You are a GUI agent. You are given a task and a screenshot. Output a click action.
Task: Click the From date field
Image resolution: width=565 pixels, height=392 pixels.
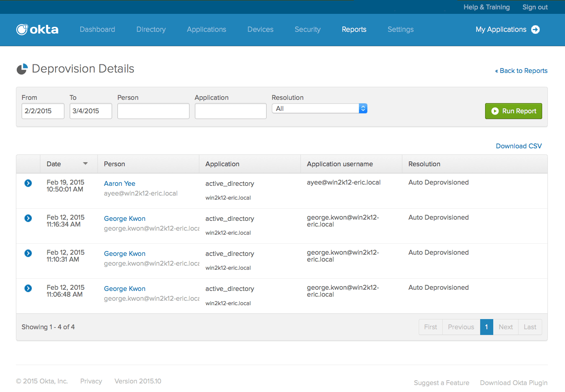(43, 111)
